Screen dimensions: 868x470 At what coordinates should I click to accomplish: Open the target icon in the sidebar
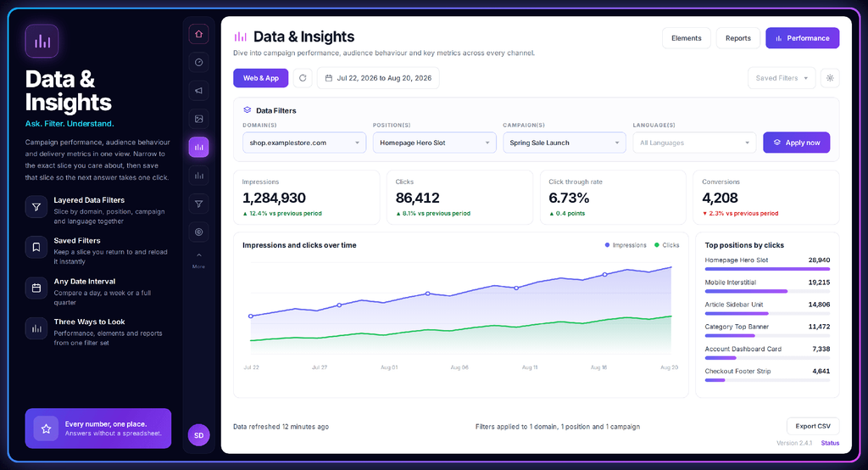(198, 232)
